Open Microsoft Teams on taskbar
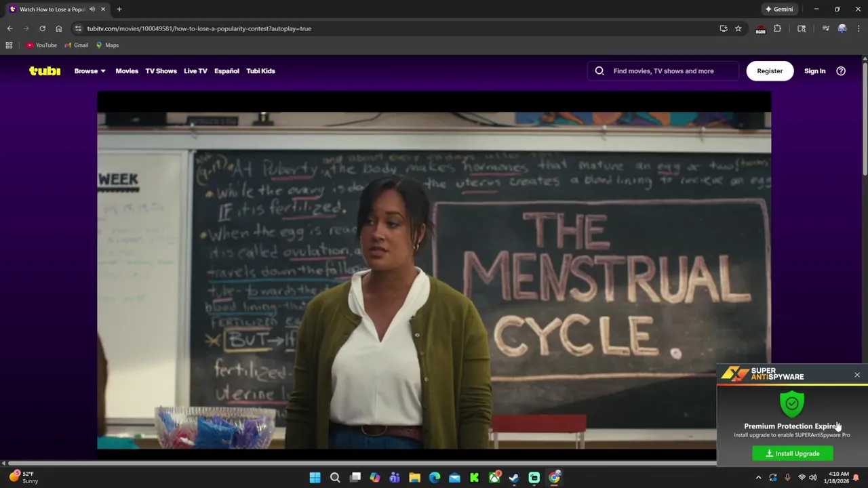 (x=395, y=478)
